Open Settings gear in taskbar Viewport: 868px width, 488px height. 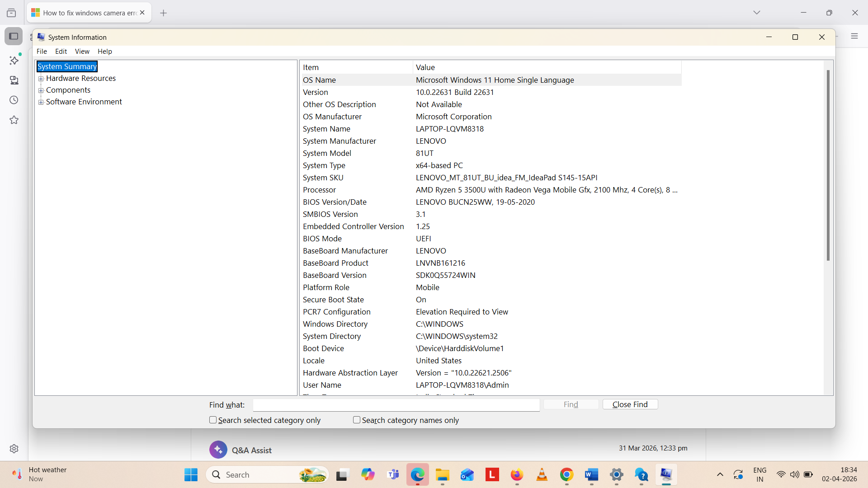pos(617,475)
